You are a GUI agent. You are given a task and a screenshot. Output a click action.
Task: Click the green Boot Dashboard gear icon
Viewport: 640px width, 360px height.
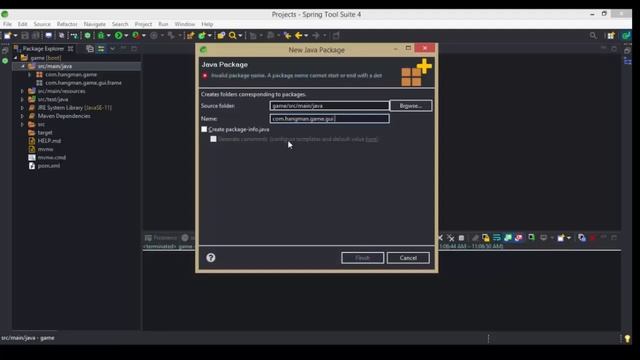(87, 36)
